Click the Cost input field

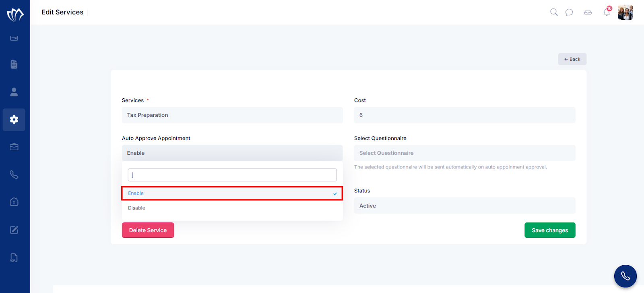(x=465, y=115)
